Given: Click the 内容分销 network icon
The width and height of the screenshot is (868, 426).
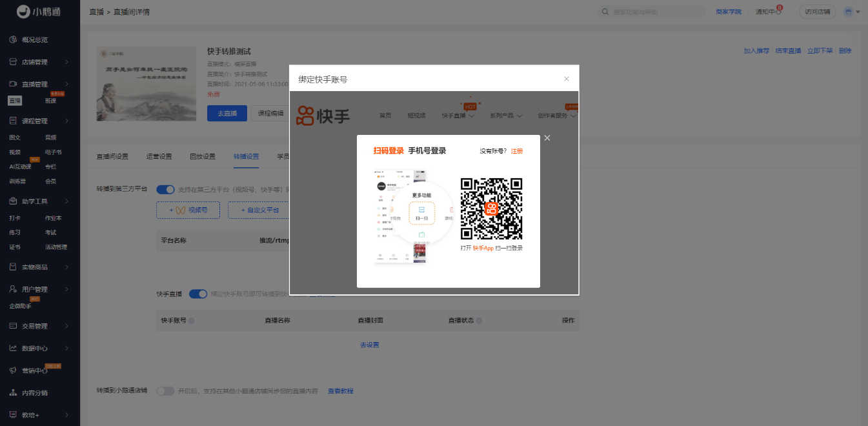Looking at the screenshot, I should coord(13,392).
